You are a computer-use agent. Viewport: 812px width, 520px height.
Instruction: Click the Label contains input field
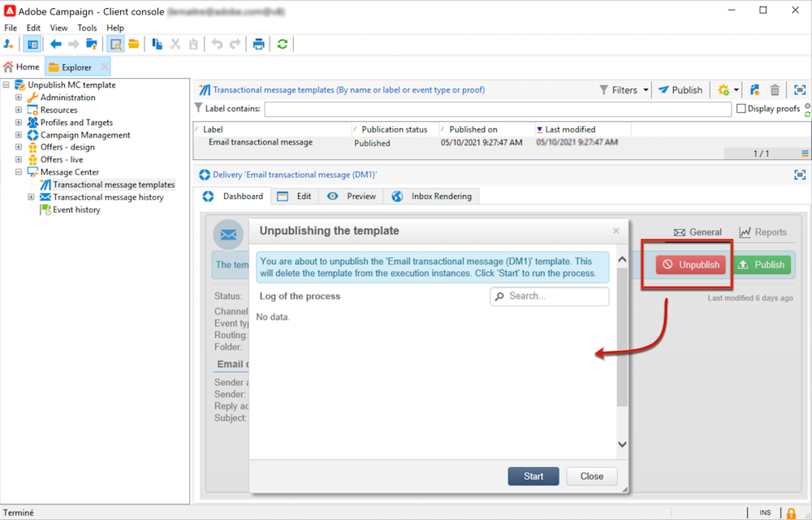tap(499, 109)
